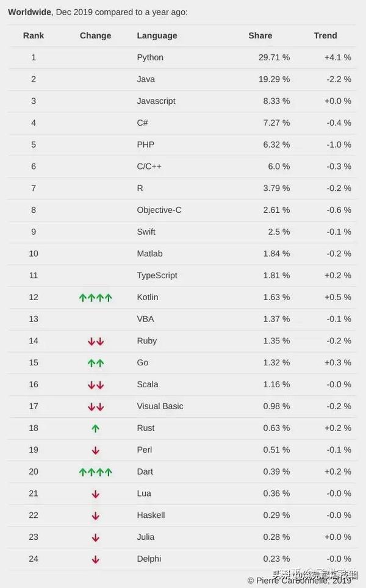Click Delphi's red down arrow
This screenshot has height=588, width=366.
[x=96, y=559]
